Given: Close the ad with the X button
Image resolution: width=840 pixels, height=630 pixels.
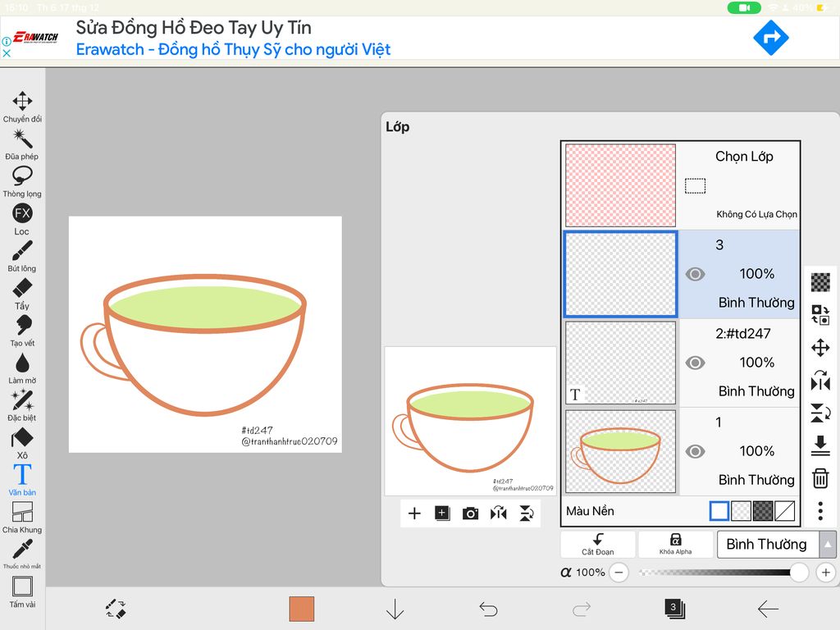Looking at the screenshot, I should pos(7,53).
